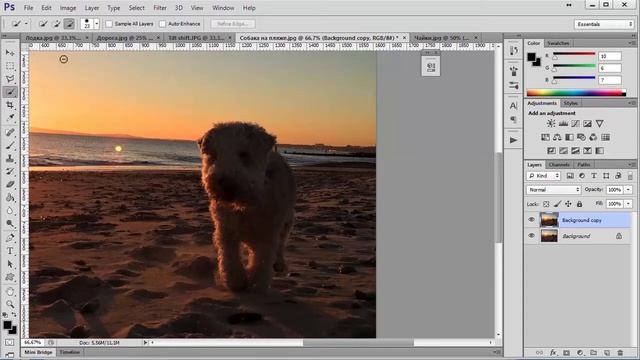The height and width of the screenshot is (360, 640).
Task: Add a Curves adjustment
Action: point(575,124)
